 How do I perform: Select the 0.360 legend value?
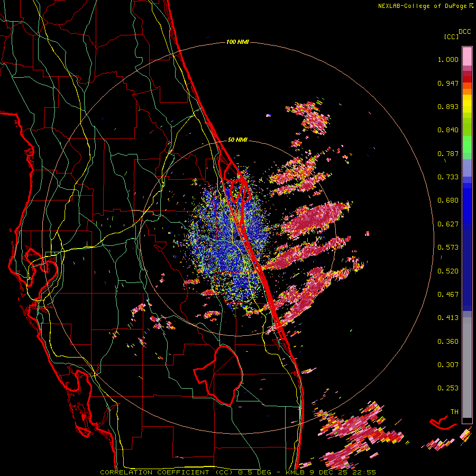pos(448,342)
